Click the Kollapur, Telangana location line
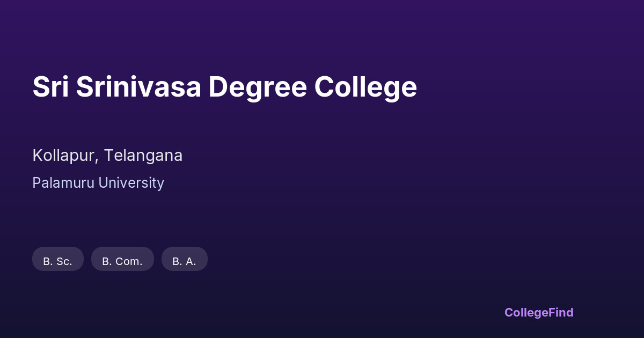This screenshot has height=338, width=644. point(107,156)
